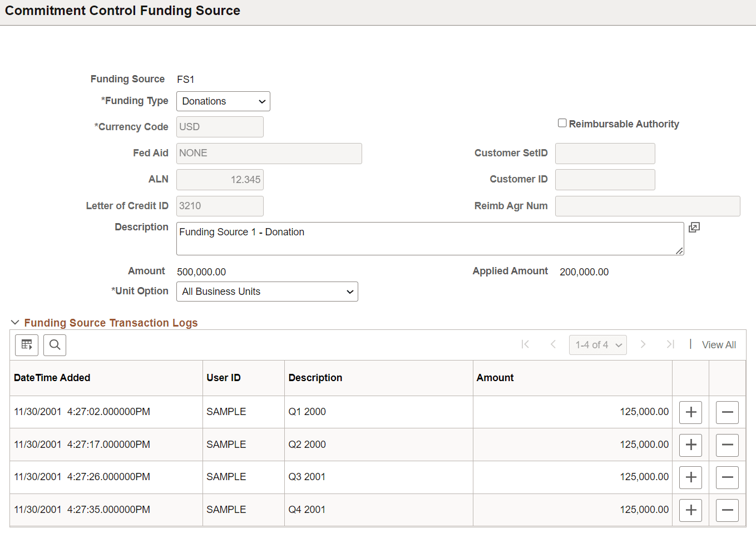Image resolution: width=756 pixels, height=538 pixels.
Task: Click the previous-row arrow in the grid header
Action: pyautogui.click(x=553, y=345)
